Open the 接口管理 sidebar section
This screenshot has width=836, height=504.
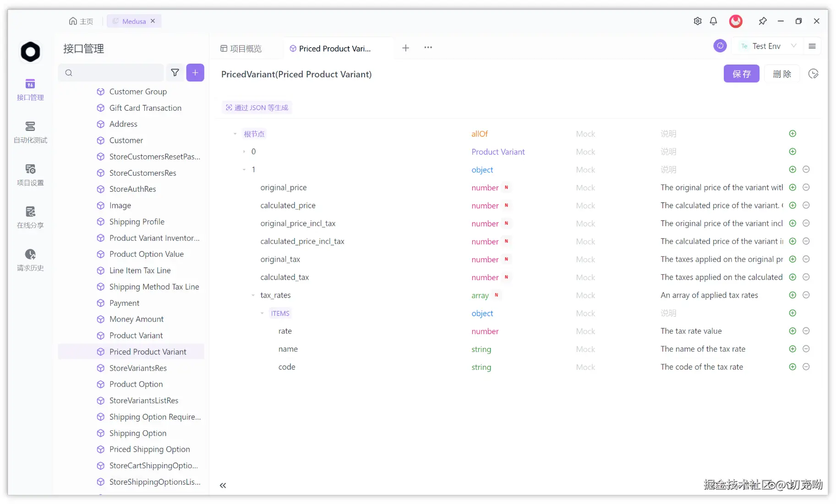(x=30, y=90)
